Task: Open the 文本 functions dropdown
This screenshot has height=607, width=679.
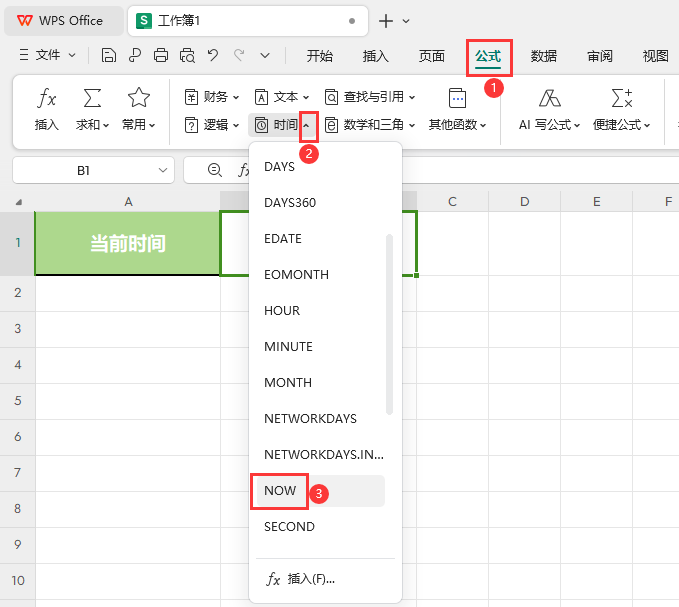Action: coord(282,97)
